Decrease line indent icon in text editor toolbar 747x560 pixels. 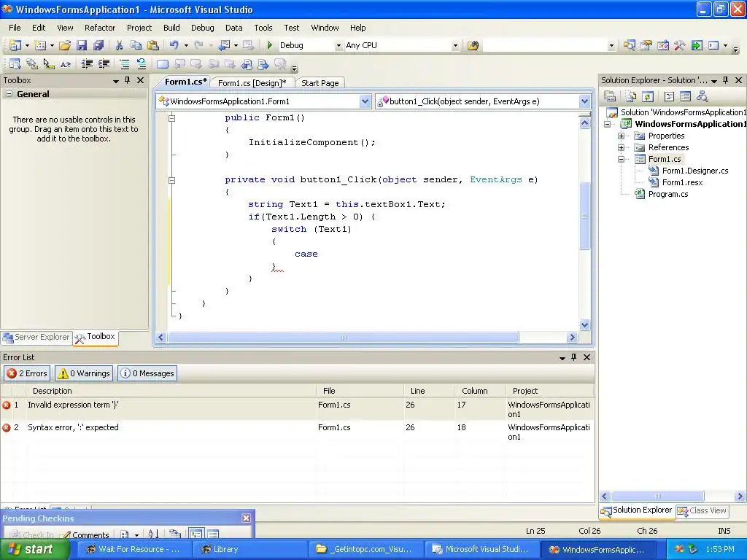coord(87,64)
